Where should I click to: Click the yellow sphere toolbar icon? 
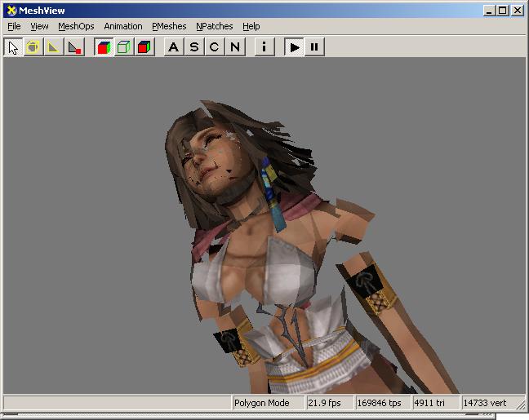point(33,46)
